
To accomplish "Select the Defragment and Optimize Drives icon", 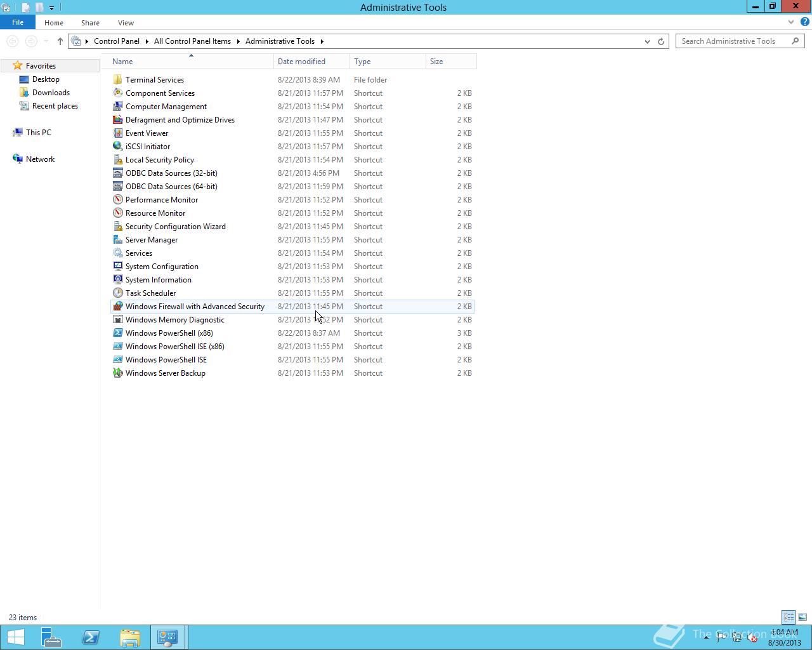I will [117, 119].
